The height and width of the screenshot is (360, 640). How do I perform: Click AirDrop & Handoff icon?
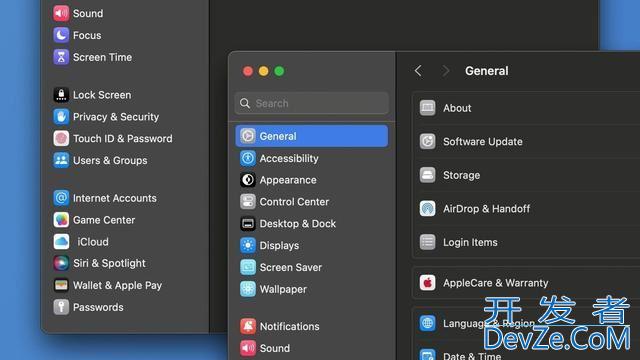427,209
